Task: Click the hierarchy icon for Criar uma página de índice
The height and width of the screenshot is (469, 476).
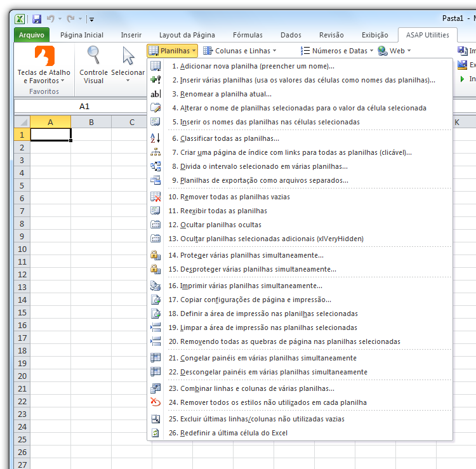Action: [155, 152]
